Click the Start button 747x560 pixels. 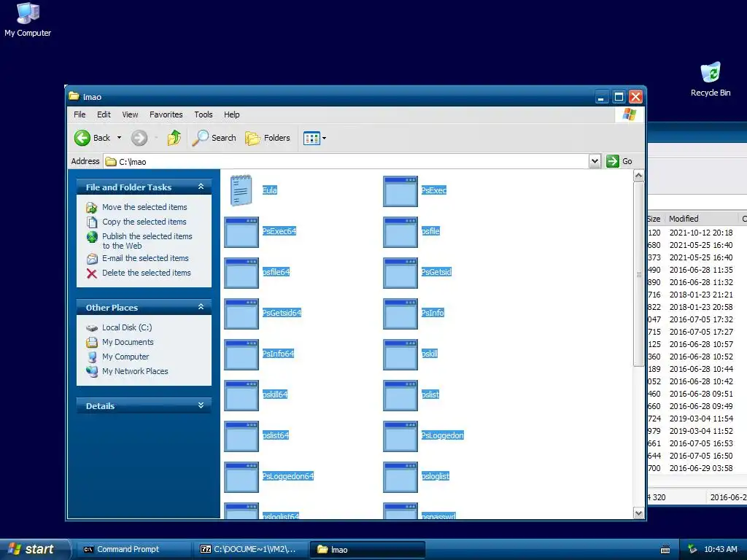[34, 550]
